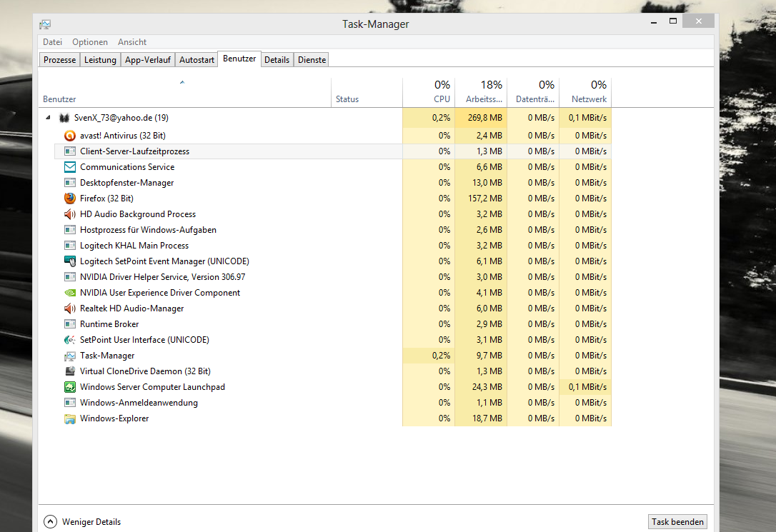Click the Task beenden button
Image resolution: width=776 pixels, height=532 pixels.
[677, 521]
